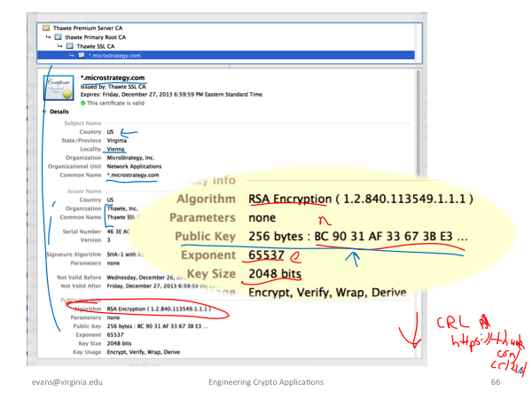Select the Thawte SSL CA entry

click(96, 46)
